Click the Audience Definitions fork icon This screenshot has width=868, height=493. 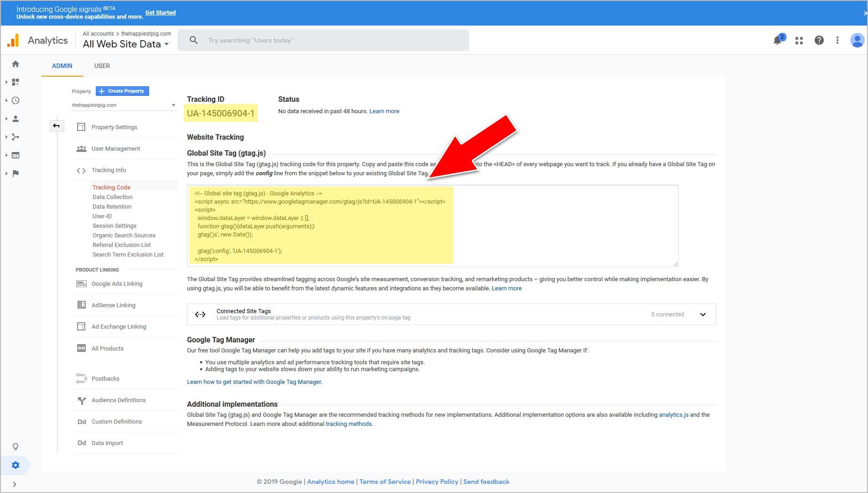[x=82, y=400]
